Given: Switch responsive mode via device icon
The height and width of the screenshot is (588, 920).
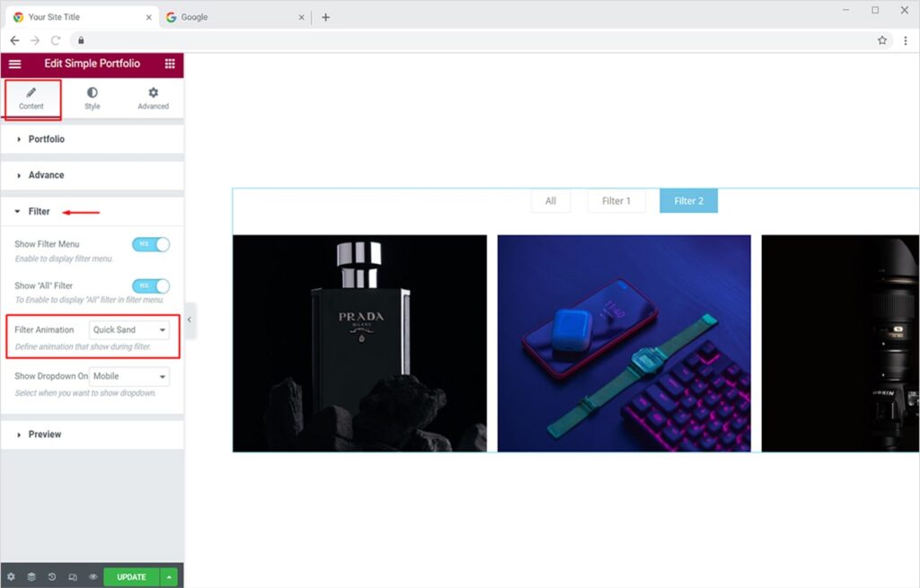Looking at the screenshot, I should (73, 576).
